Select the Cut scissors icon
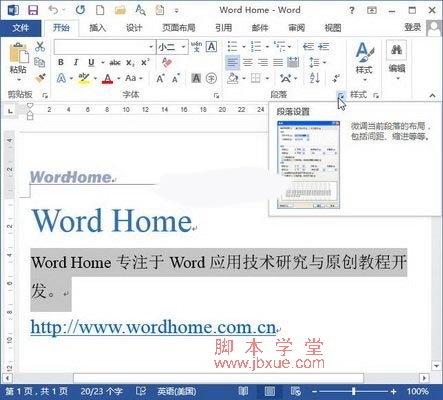The width and height of the screenshot is (443, 400). tap(40, 46)
